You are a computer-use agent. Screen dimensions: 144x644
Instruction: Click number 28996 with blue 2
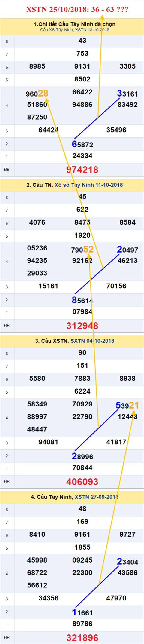(82, 456)
